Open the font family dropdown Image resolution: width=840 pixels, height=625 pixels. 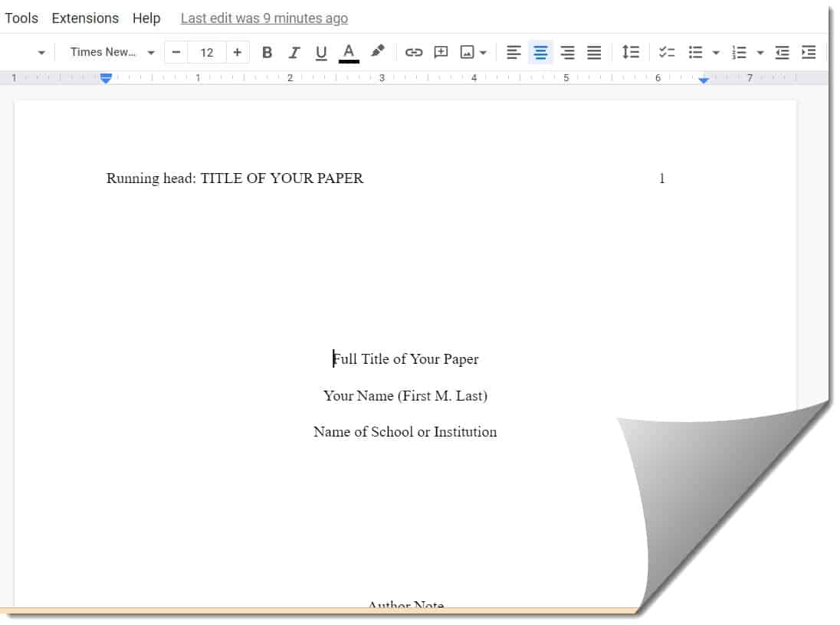pos(107,52)
